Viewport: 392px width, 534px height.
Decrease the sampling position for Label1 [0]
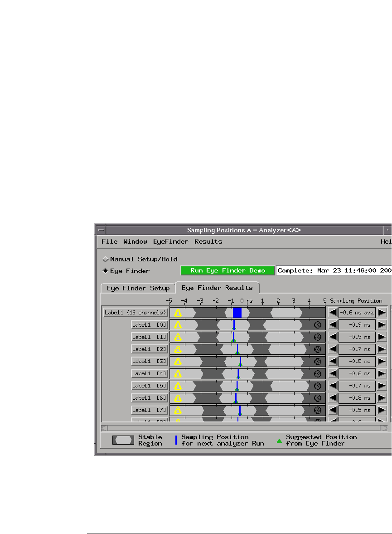(333, 325)
